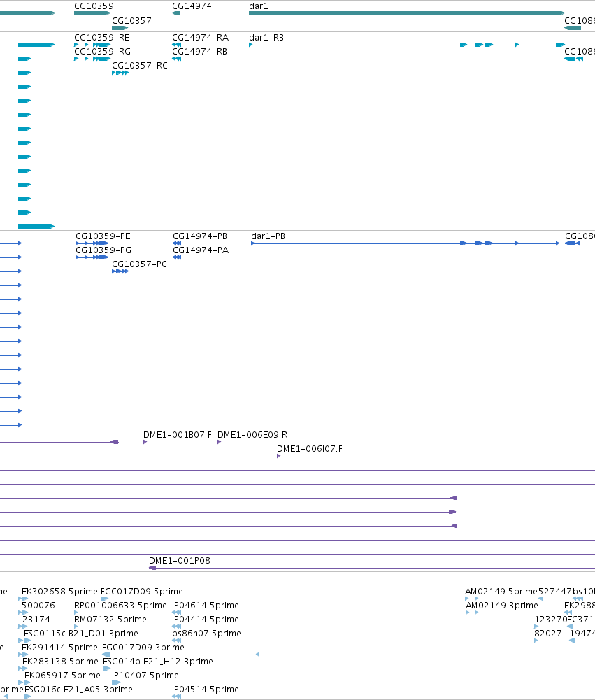
Task: Select the ESG014b.E21_H12.3prime label
Action: (157, 662)
